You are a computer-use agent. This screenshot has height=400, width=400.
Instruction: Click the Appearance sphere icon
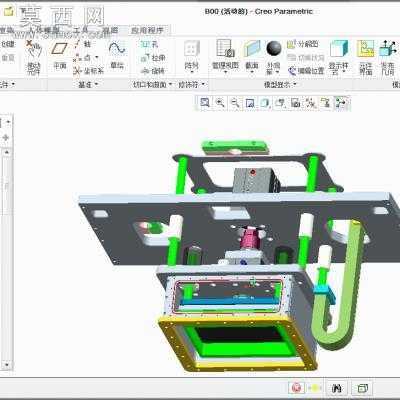click(274, 49)
